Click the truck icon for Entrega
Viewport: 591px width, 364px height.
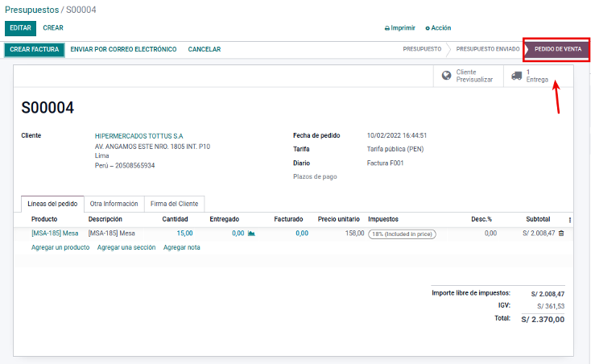pos(516,76)
